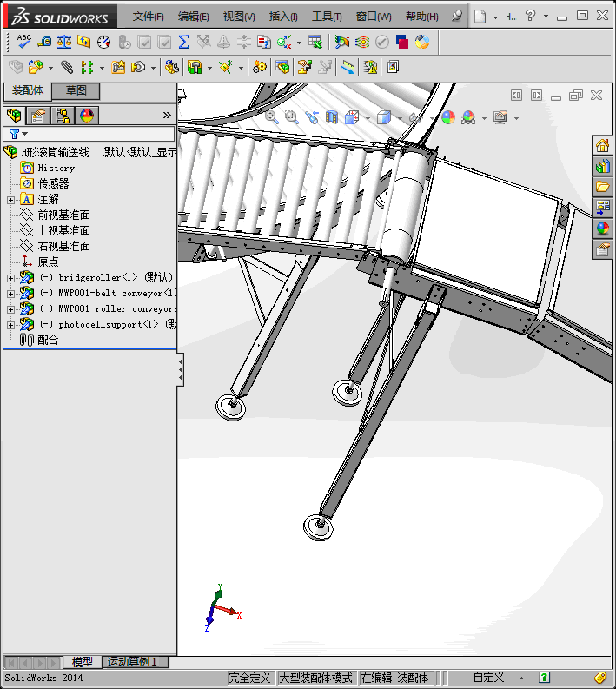Screen dimensions: 616x689
Task: Open Assembly Features dropdown arrow
Action: [x=209, y=68]
